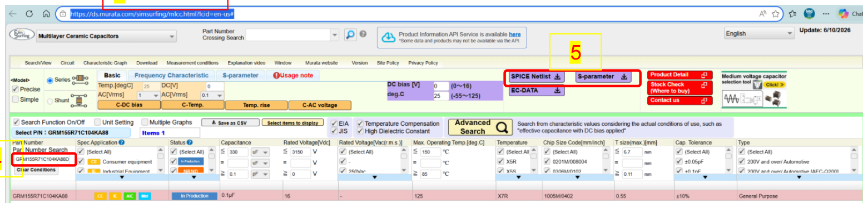
Task: Go to browser home page icon
Action: pyautogui.click(x=46, y=13)
